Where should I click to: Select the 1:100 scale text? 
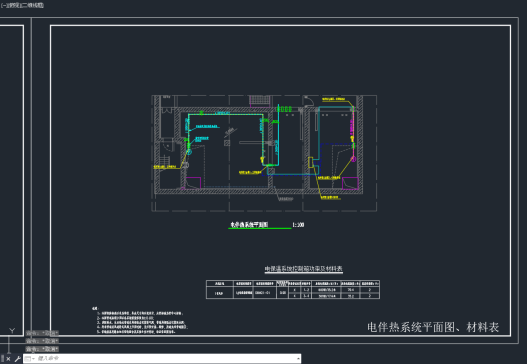pos(298,225)
